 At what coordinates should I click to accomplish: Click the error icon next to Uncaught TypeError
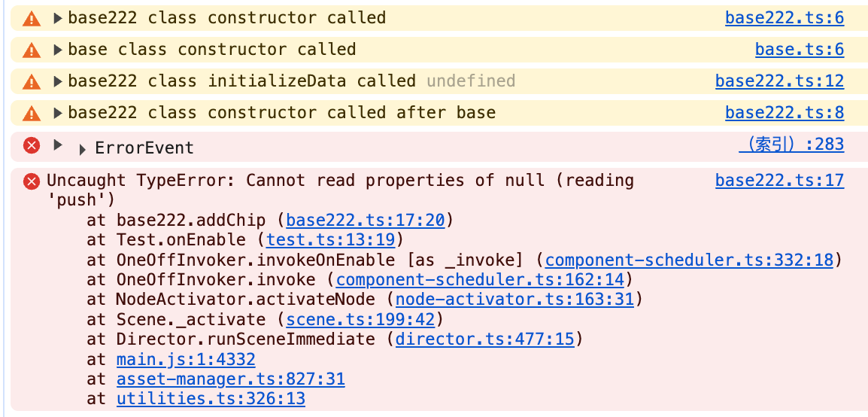point(32,181)
